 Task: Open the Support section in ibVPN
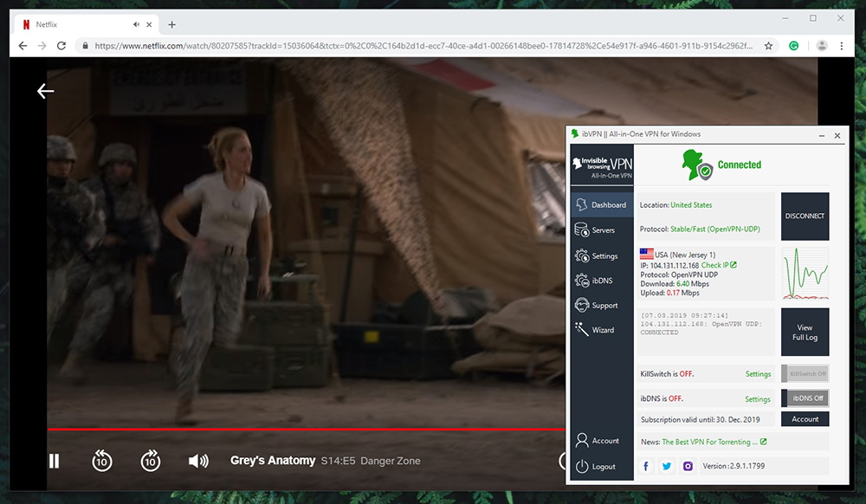tap(602, 305)
